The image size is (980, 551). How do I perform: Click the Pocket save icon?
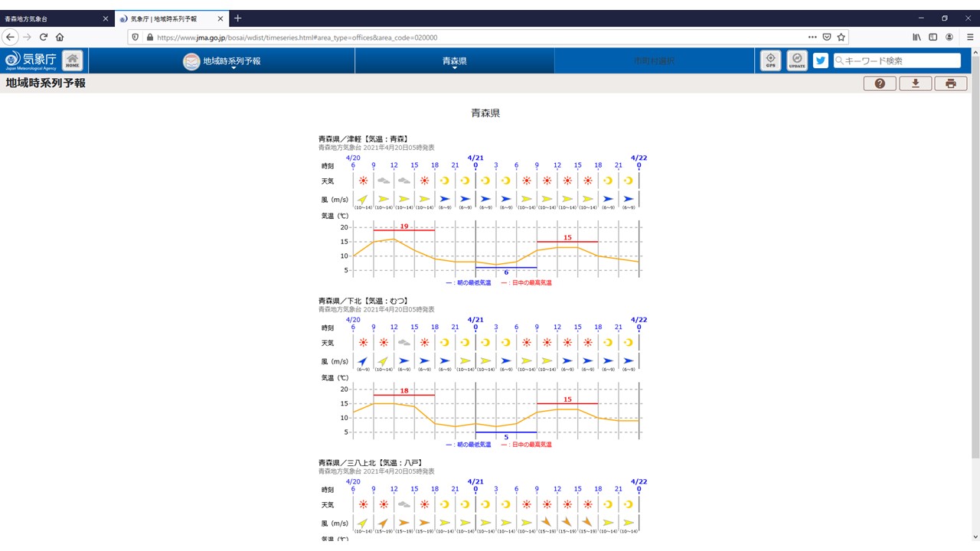[827, 37]
